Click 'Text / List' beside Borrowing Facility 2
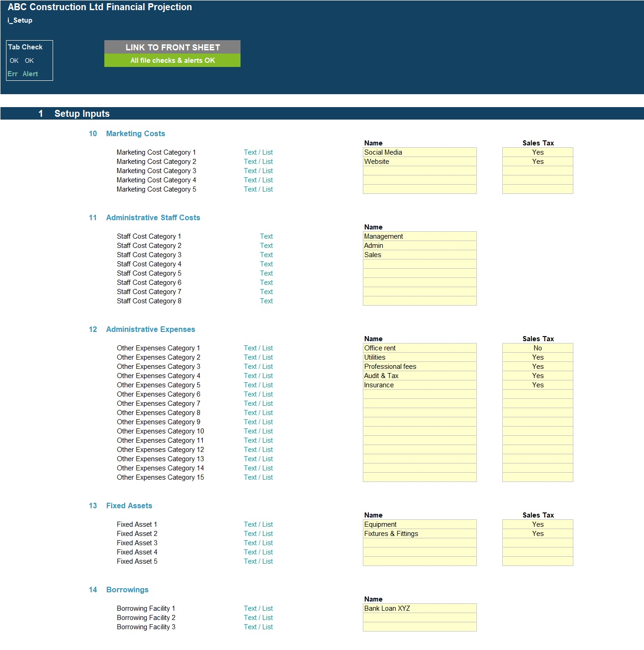 258,618
